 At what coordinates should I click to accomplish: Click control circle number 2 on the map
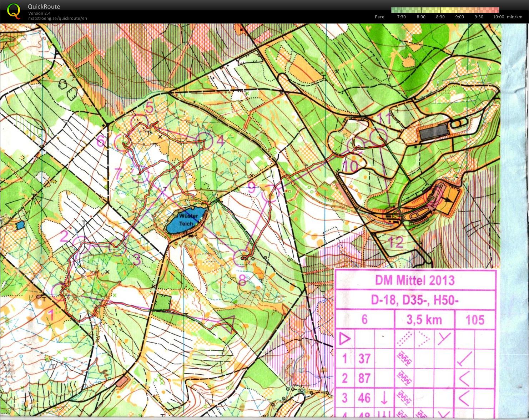80,242
